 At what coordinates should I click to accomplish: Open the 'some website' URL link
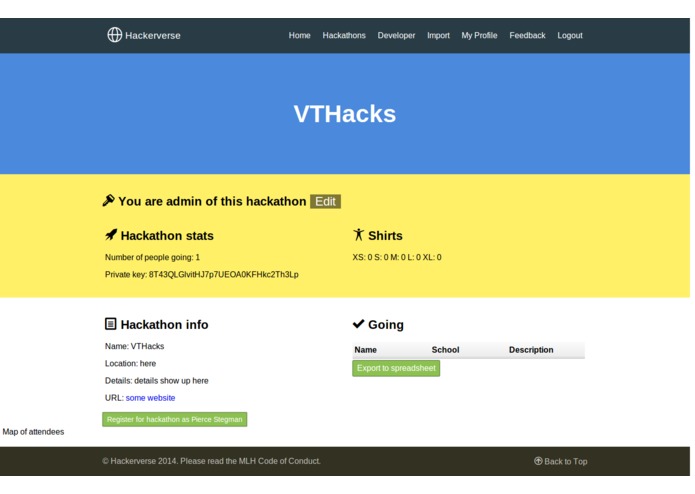pyautogui.click(x=150, y=398)
